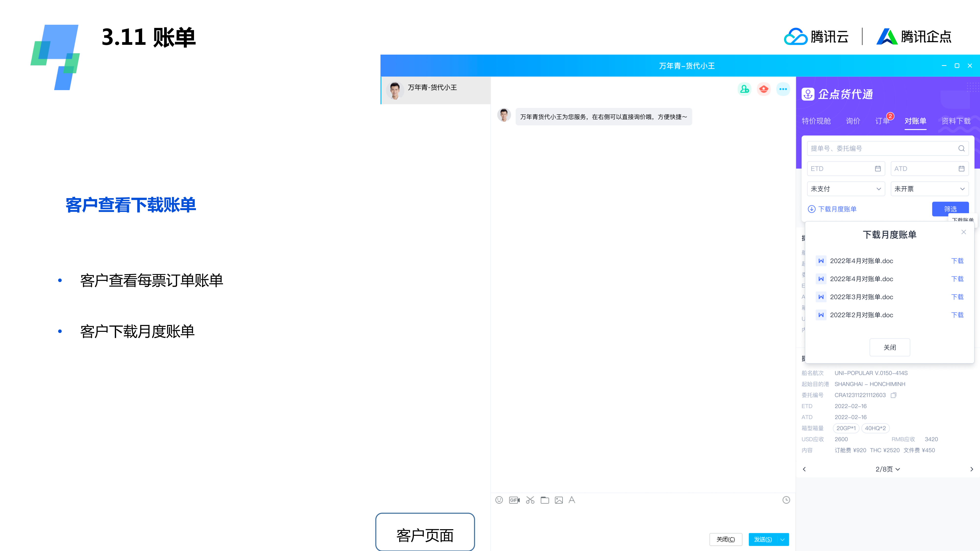Screen dimensions: 980x551
Task: Click the 20GP*1 container tag
Action: [x=846, y=428]
